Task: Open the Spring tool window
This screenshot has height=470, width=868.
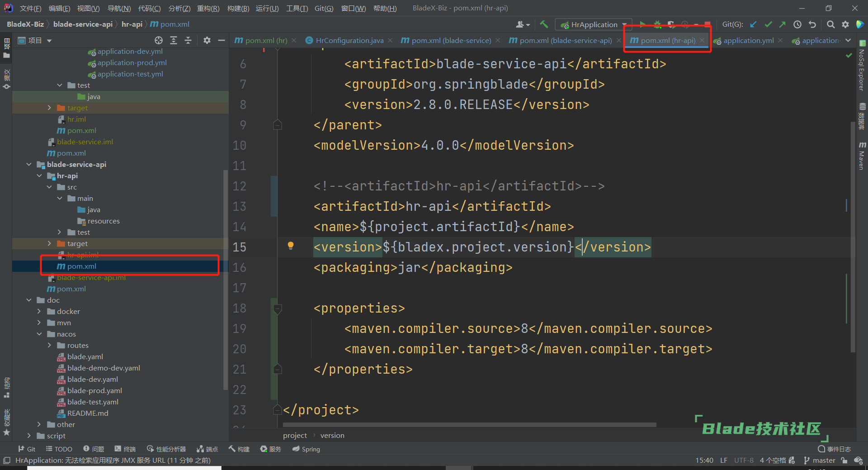Action: click(306, 449)
